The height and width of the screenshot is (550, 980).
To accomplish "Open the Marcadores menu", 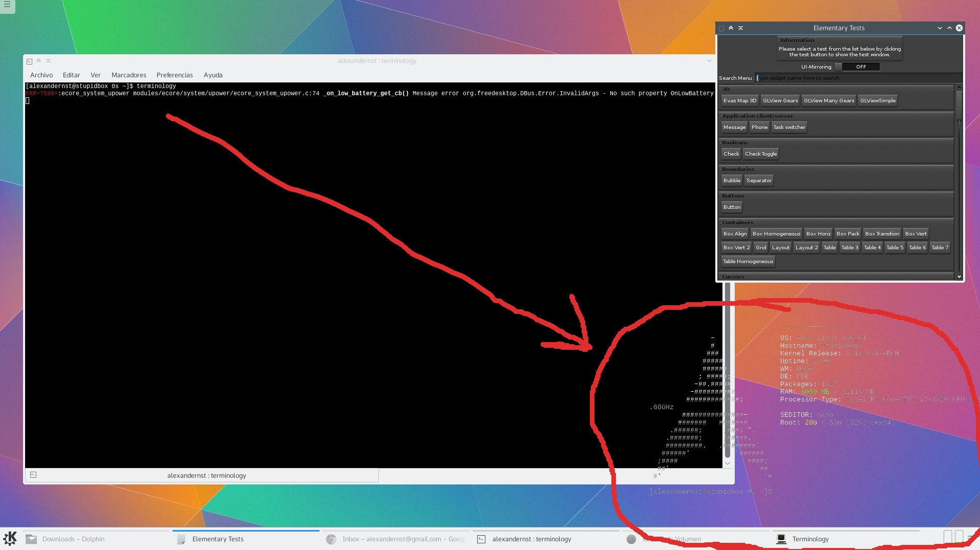I will (x=129, y=75).
